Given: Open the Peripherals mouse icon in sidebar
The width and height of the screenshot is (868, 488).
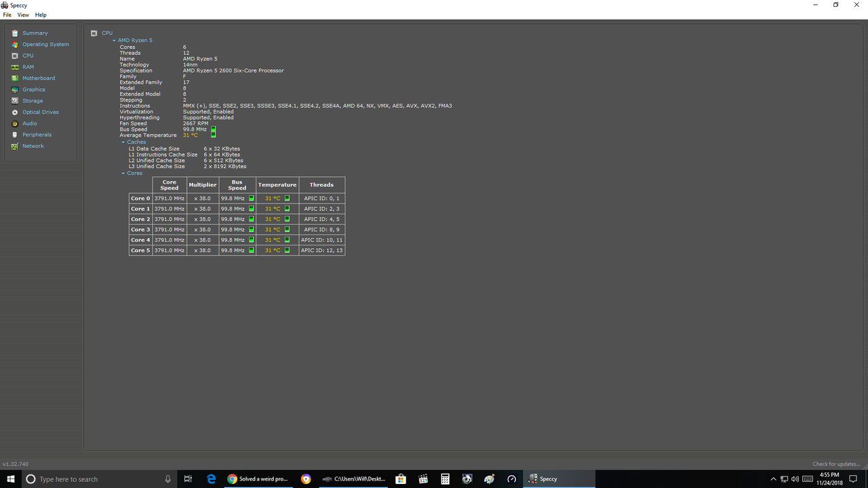Looking at the screenshot, I should [x=15, y=135].
